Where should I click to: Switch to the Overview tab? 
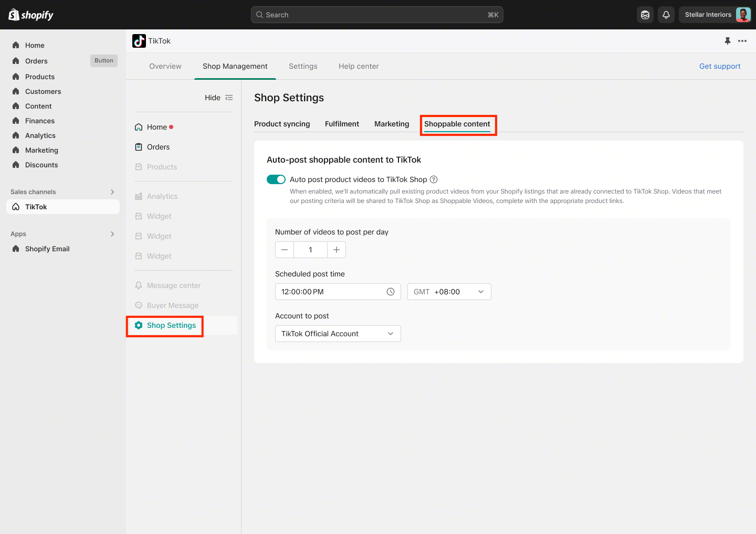pyautogui.click(x=165, y=66)
